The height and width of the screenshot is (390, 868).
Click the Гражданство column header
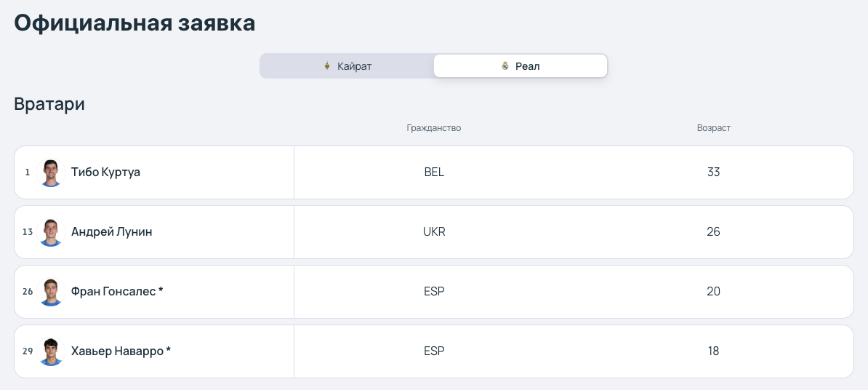point(434,128)
